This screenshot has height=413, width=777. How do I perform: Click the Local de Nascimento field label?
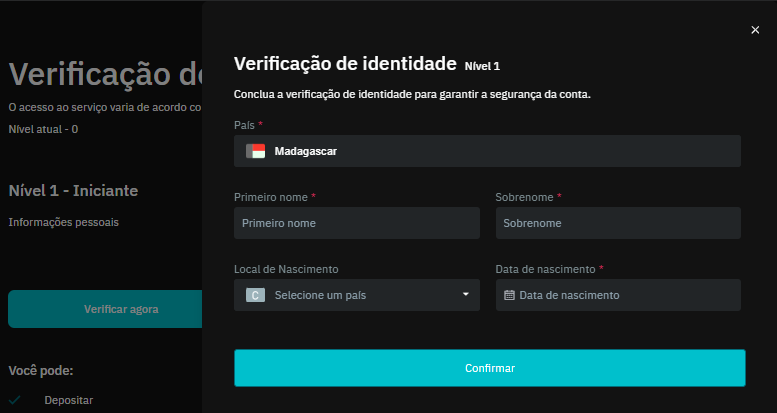[x=286, y=269]
